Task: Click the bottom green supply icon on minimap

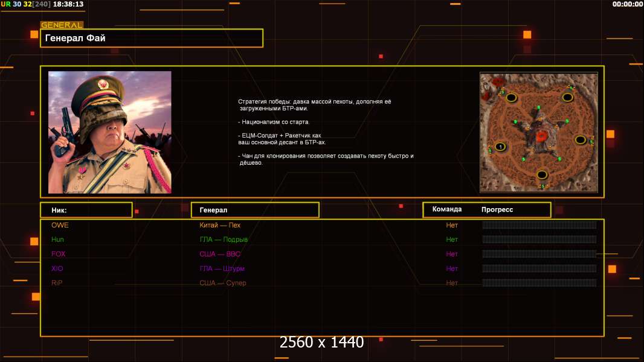Action: 542,186
